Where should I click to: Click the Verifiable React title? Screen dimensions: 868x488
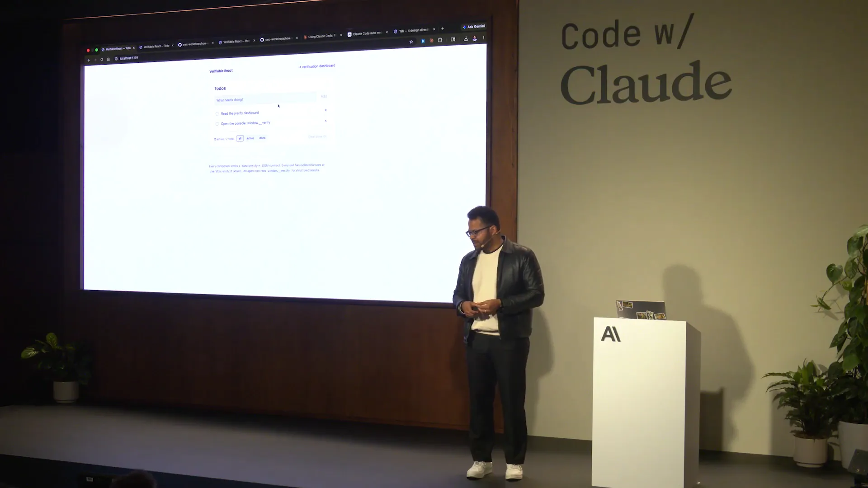(x=221, y=71)
